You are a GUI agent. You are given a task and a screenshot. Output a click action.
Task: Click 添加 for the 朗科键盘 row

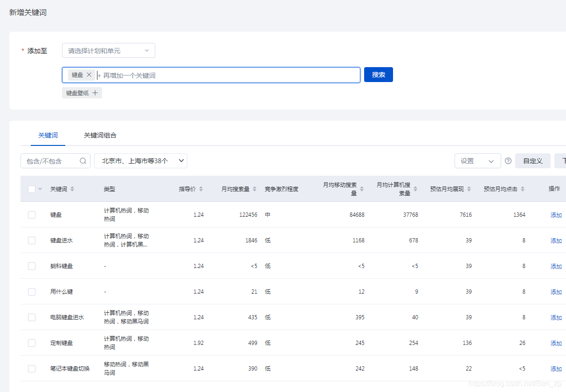click(x=556, y=267)
